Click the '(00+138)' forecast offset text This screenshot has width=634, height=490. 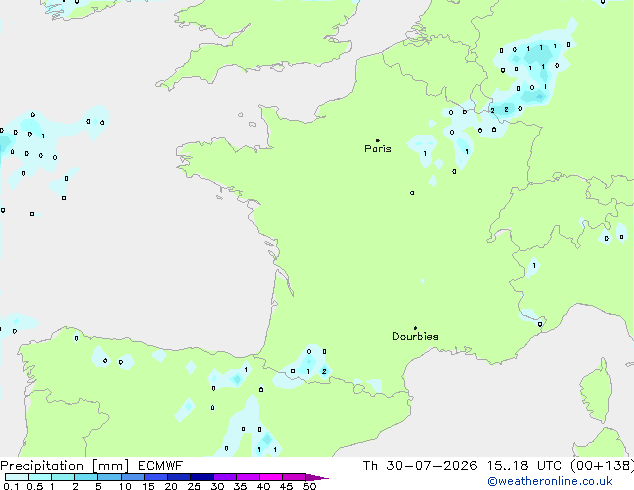point(602,466)
